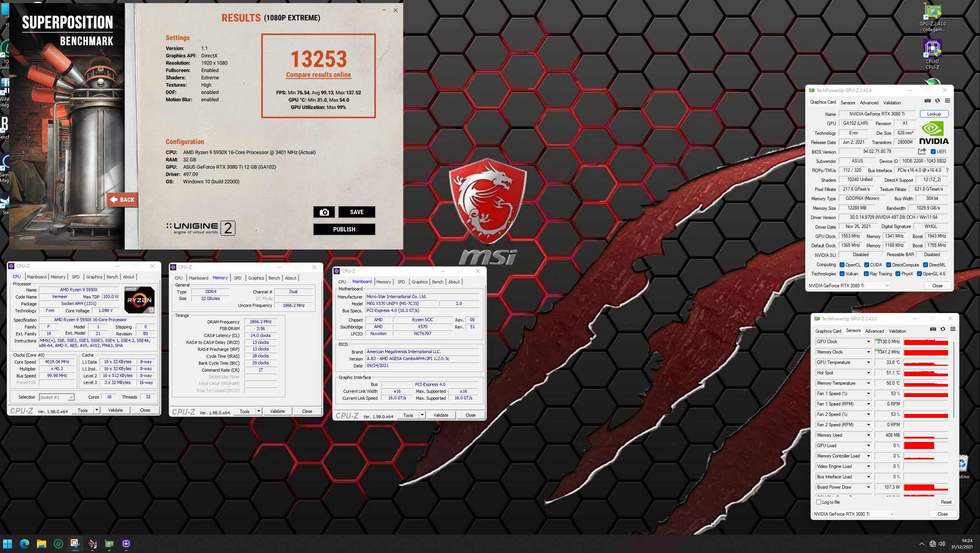Toggle the OpenCL checkbox
Viewport: 980px width, 553px height.
842,265
